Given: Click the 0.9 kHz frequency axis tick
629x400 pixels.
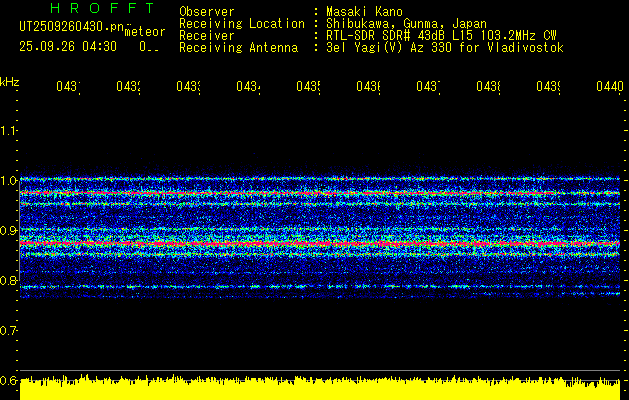Looking at the screenshot, I should 10,230.
